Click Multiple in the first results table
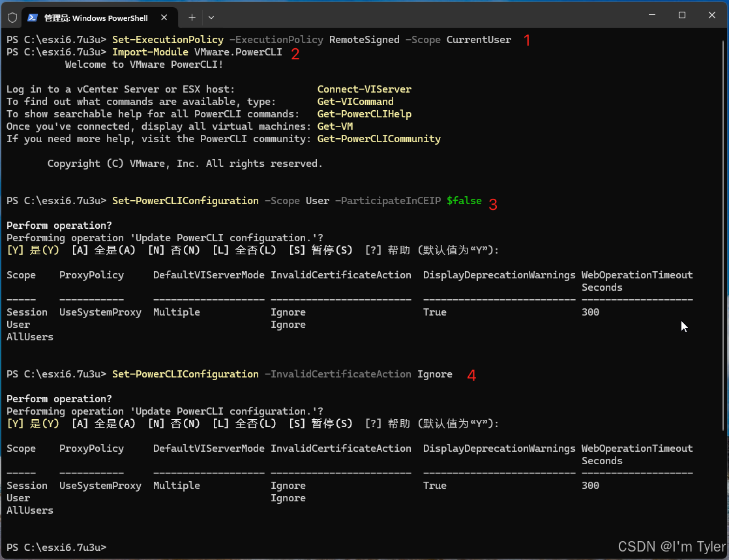This screenshot has width=729, height=560. (x=177, y=312)
